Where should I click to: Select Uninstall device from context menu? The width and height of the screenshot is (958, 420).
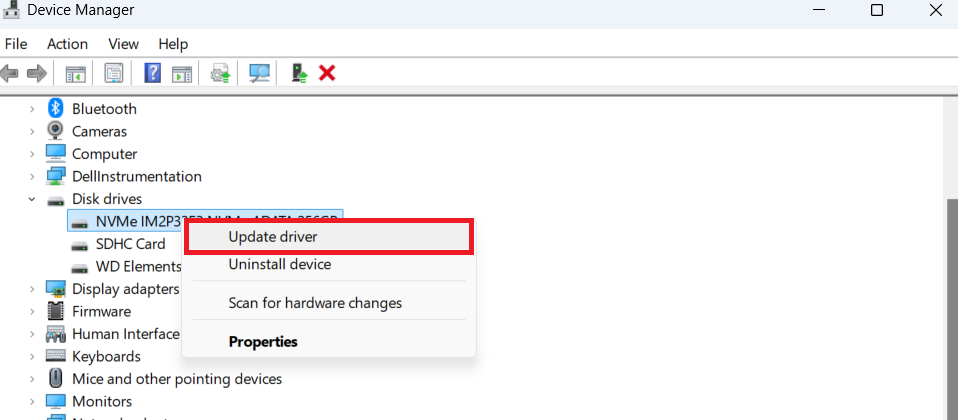[x=279, y=265]
